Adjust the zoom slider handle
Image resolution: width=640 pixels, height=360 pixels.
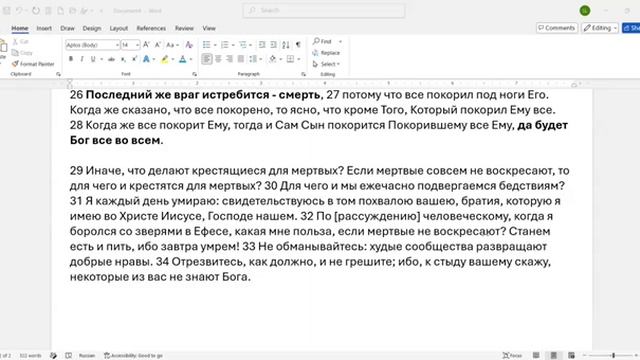[x=613, y=356]
